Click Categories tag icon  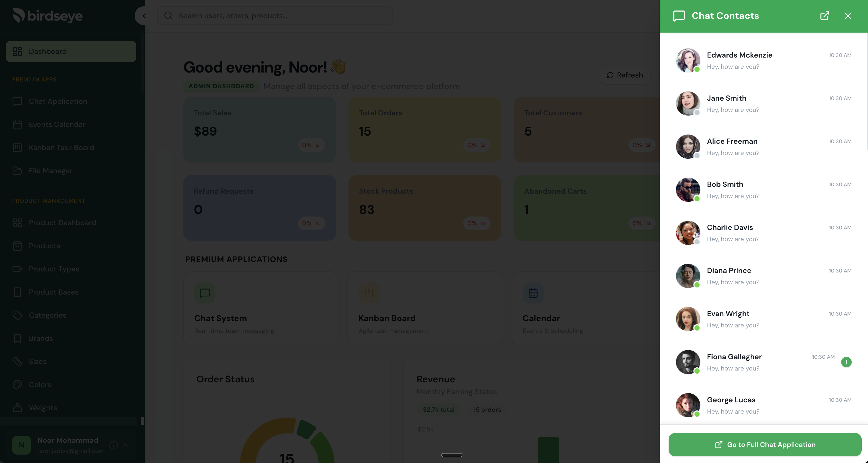point(17,315)
